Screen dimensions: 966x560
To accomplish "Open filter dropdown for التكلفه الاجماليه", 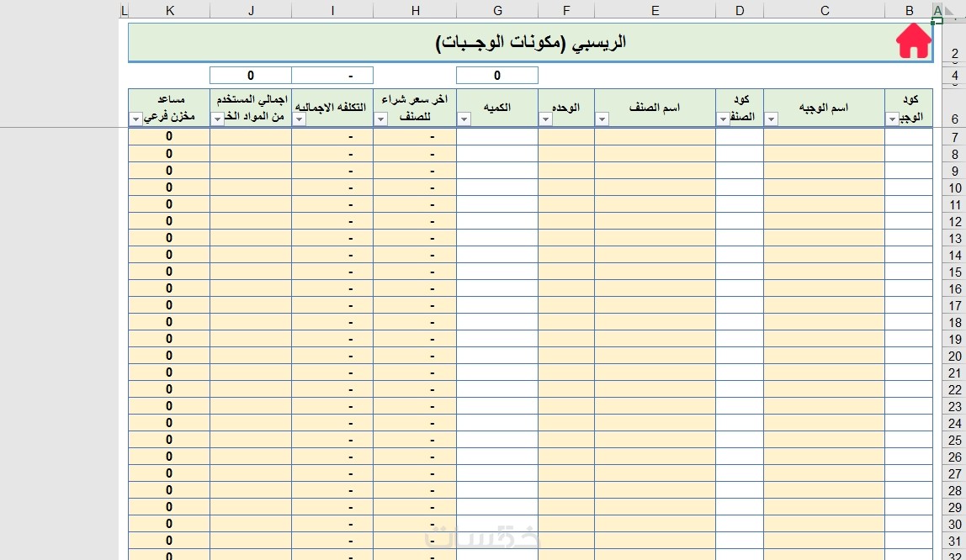I will [x=299, y=119].
